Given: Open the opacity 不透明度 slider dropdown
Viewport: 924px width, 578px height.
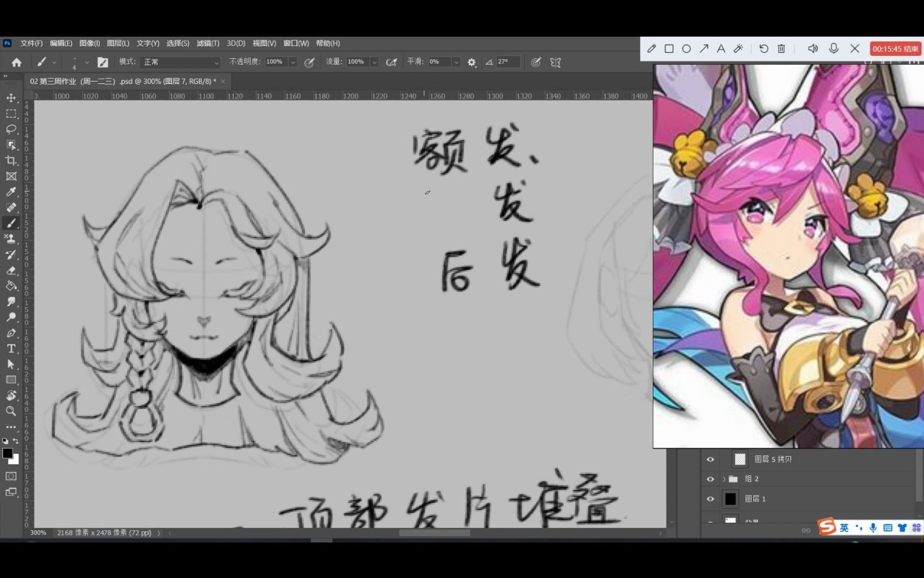Looking at the screenshot, I should coord(292,62).
